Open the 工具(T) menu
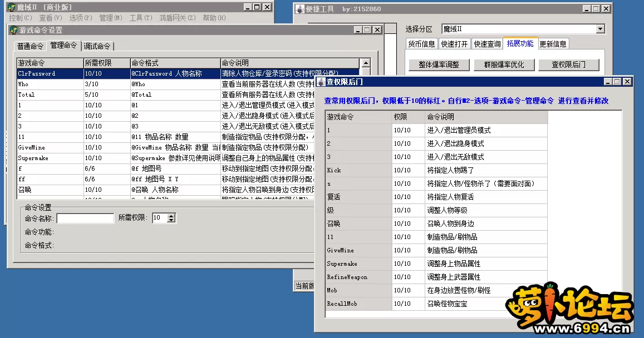This screenshot has height=338, width=644. coord(140,18)
